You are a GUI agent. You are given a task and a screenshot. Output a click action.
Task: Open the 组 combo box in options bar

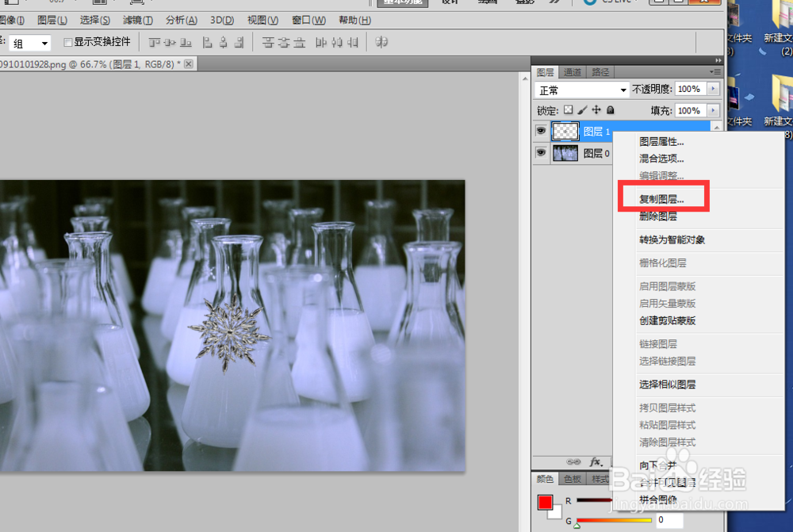point(29,43)
